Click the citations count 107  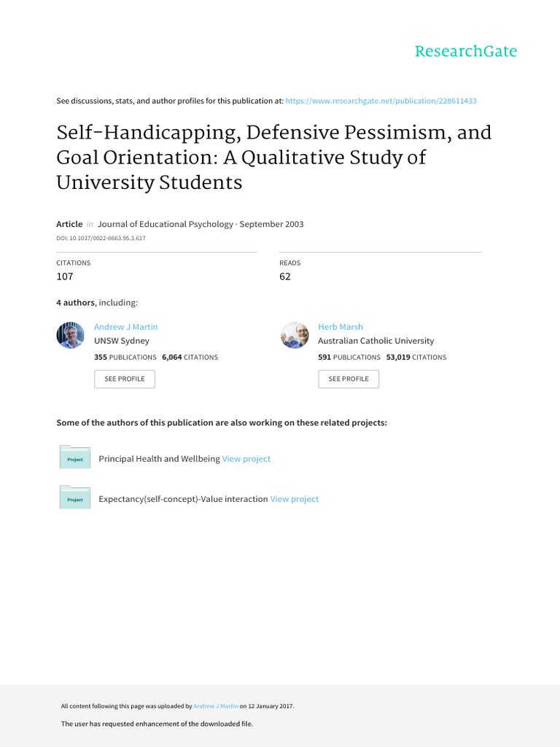(x=65, y=276)
